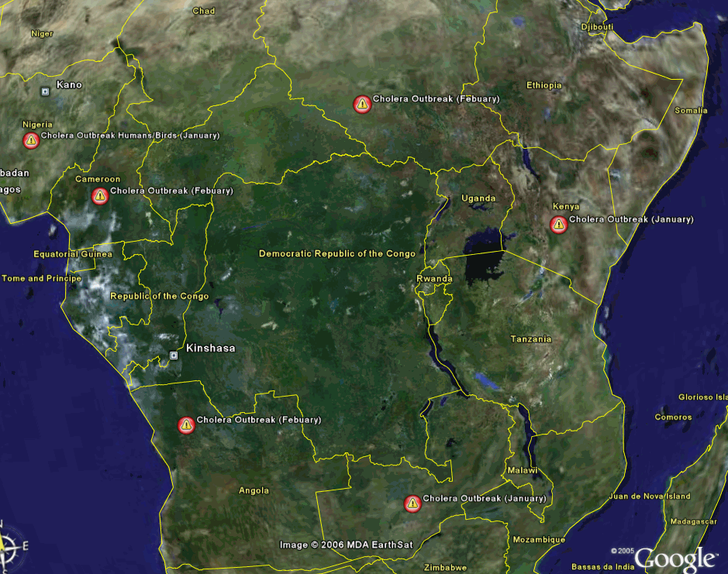Viewport: 728px width, 574px height.
Task: Select the Kano city marker square
Action: tap(45, 91)
